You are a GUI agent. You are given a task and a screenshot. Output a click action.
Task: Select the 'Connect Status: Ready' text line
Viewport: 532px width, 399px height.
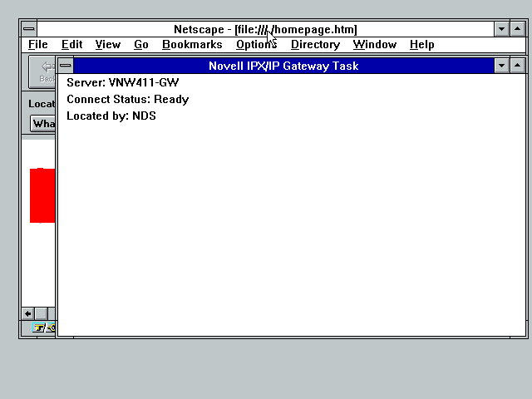[x=127, y=99]
